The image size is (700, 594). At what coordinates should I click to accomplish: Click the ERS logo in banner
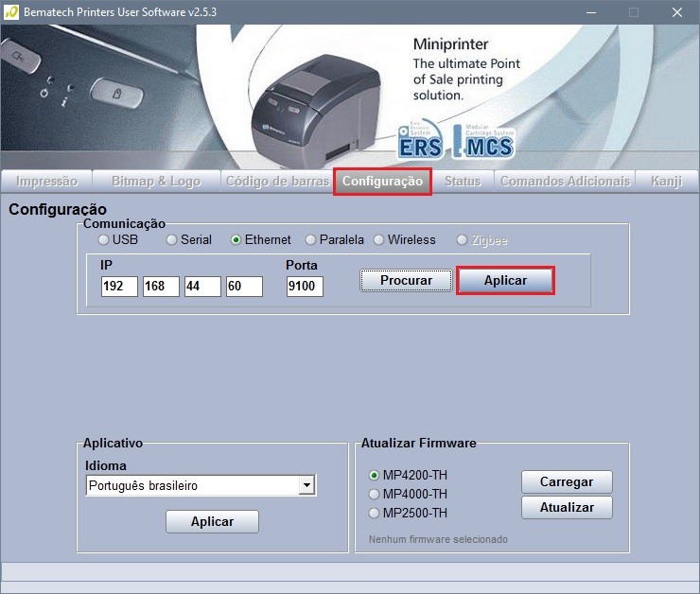420,139
